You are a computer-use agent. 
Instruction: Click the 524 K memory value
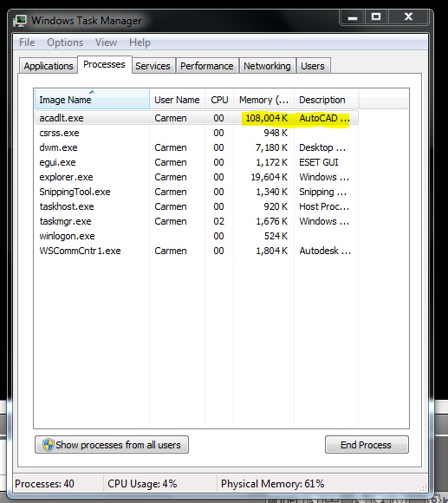pos(276,236)
